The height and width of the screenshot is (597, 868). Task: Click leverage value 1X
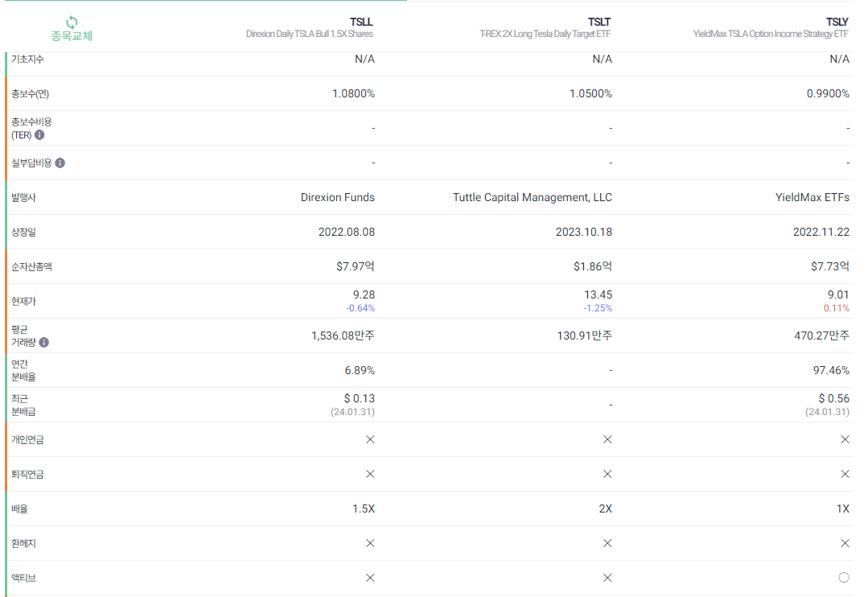point(842,509)
